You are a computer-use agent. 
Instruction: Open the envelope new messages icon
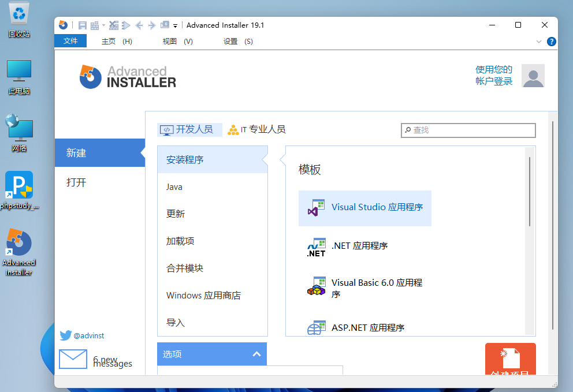(x=73, y=359)
